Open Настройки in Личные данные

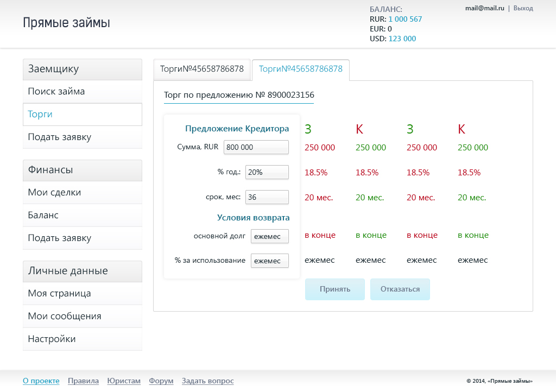pyautogui.click(x=83, y=339)
